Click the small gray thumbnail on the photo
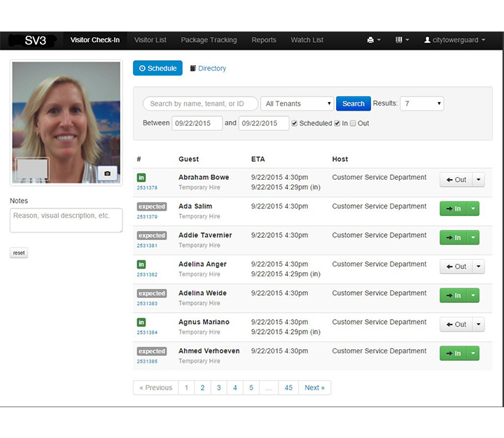Viewport: 504px width, 438px height. 32,169
